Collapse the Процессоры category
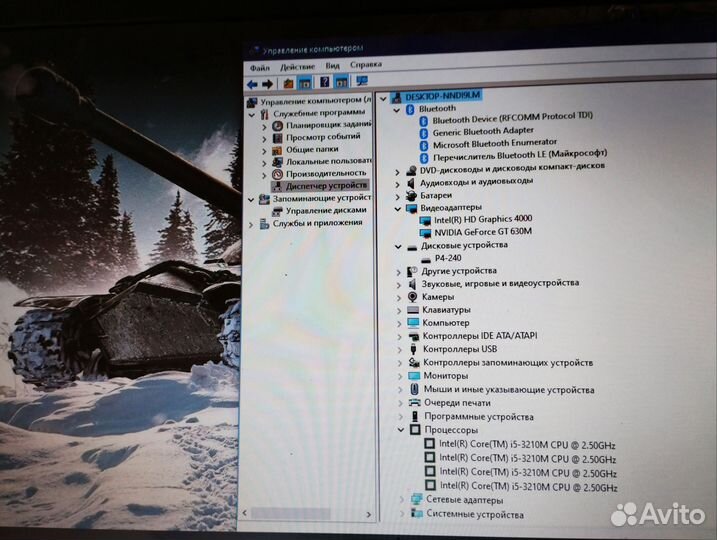717x540 pixels. (400, 430)
